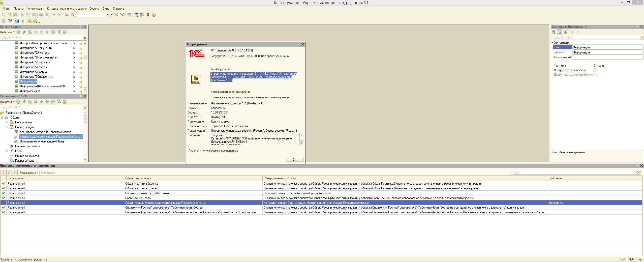Image resolution: width=644 pixels, height=262 pixels.
Task: Start debugging with the yellow play icon
Action: pyautogui.click(x=29, y=21)
